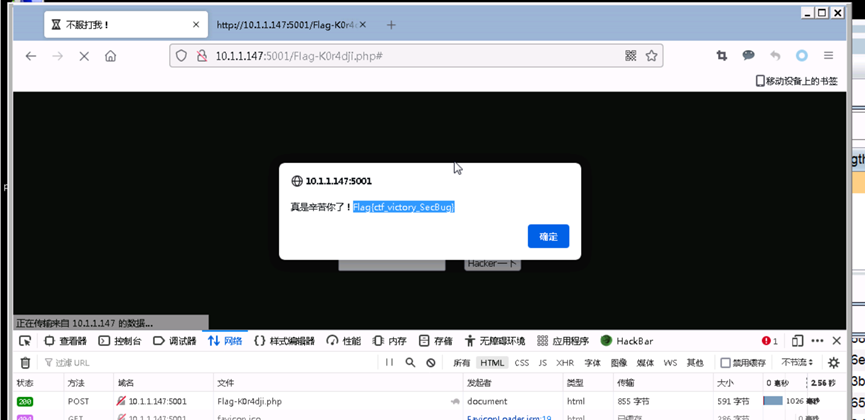This screenshot has width=865, height=420.
Task: Close the 不服打我！ tab
Action: (196, 25)
